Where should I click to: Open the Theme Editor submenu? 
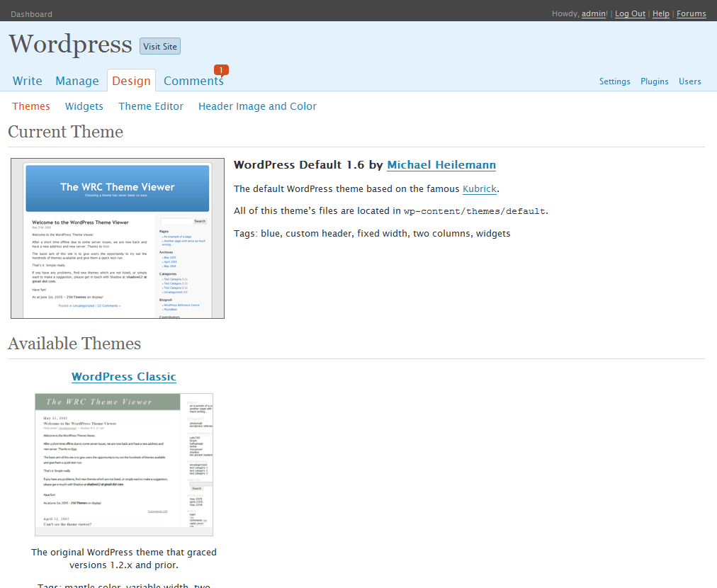coord(151,106)
